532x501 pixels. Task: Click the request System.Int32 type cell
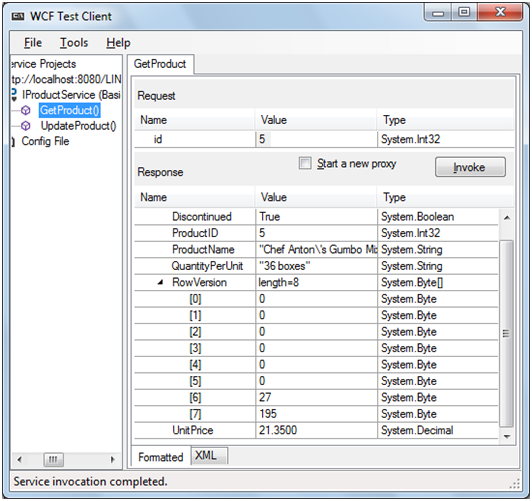pyautogui.click(x=445, y=139)
